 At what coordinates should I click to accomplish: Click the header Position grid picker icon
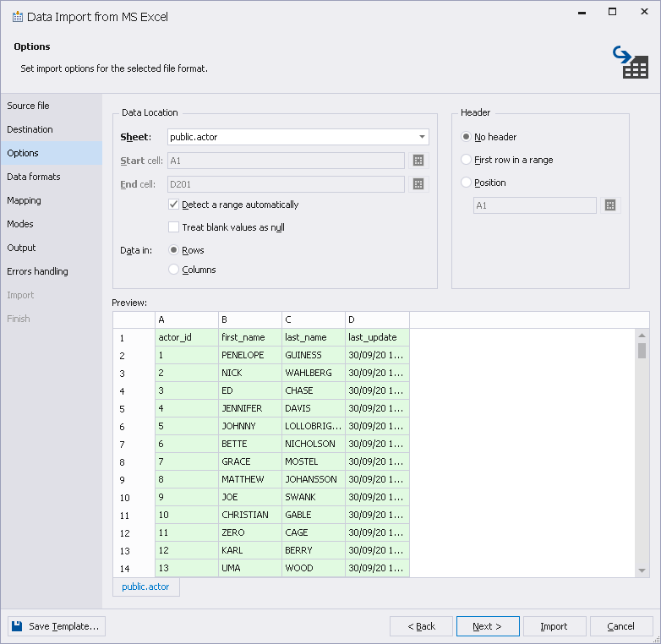tap(610, 205)
